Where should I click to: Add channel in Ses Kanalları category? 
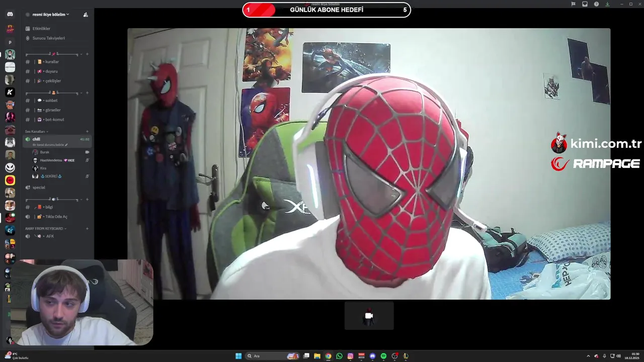click(87, 131)
